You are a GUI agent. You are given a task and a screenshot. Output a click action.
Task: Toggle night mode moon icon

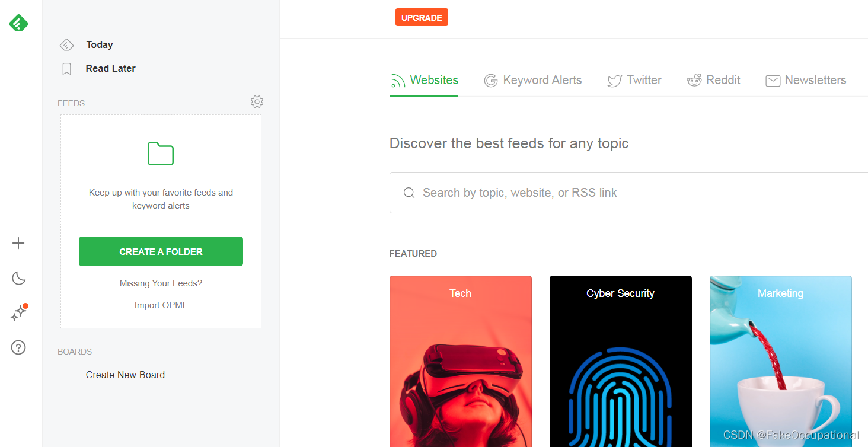pos(18,278)
